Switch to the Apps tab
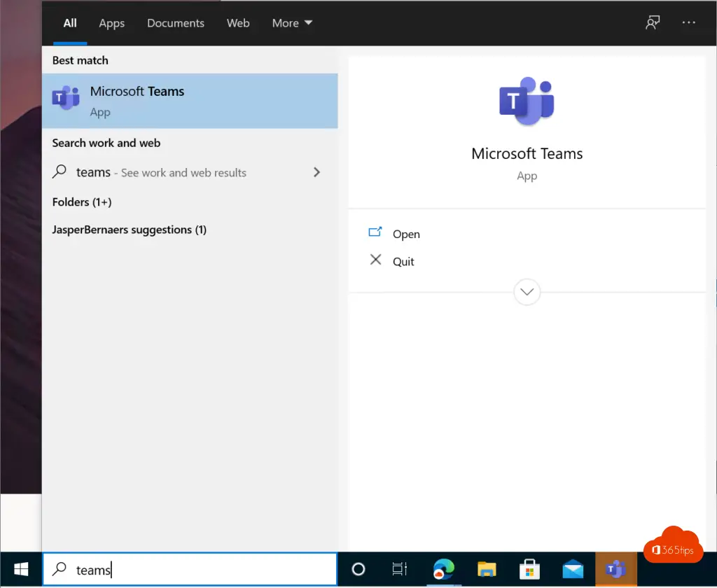Screen dimensions: 717x588 click(111, 23)
